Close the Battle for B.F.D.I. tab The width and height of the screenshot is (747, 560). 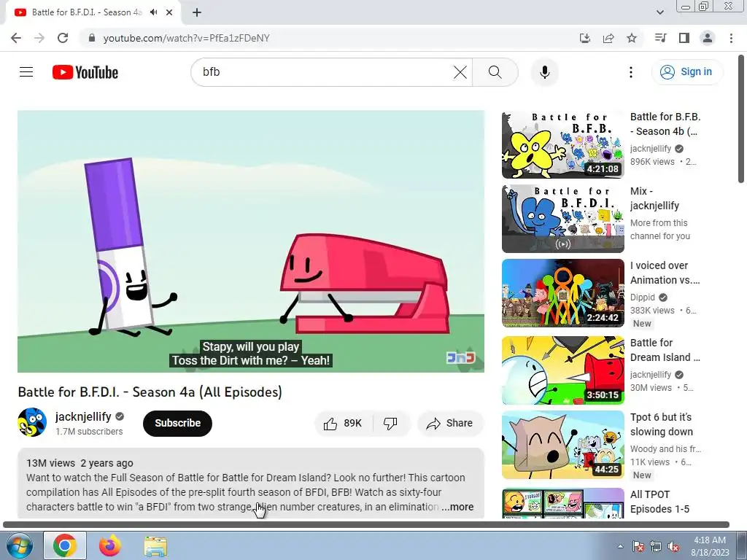(x=169, y=12)
